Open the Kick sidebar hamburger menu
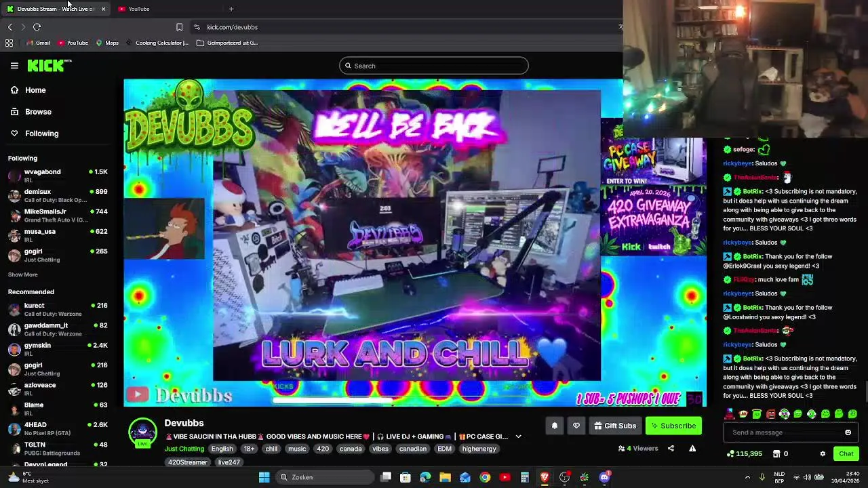Viewport: 868px width, 488px height. point(14,66)
